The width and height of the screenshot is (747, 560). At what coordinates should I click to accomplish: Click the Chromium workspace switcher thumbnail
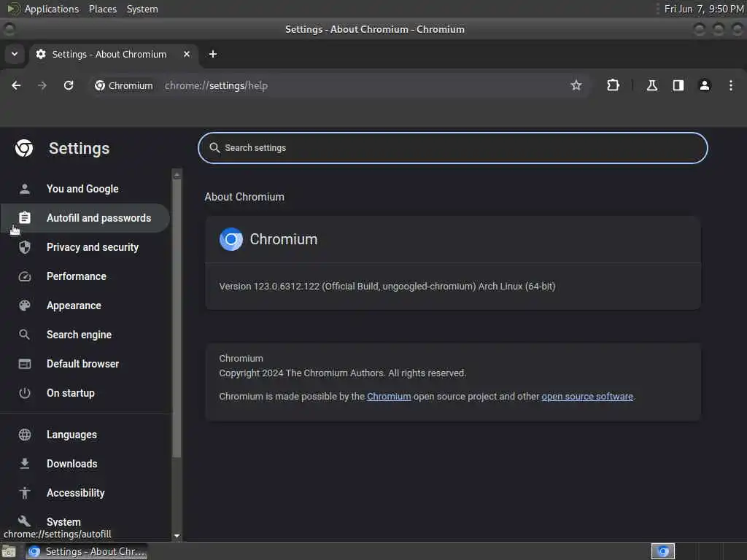point(663,551)
